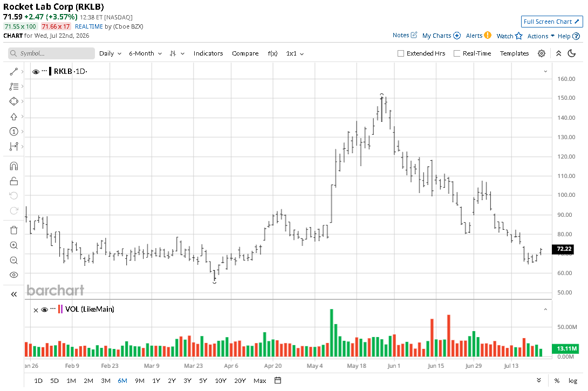This screenshot has height=391, width=588.
Task: Enable the Real-Time checkbox
Action: [457, 53]
